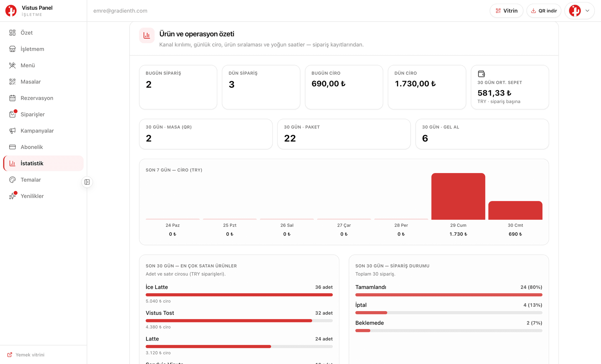Click the QR indir button
The image size is (601, 364).
pyautogui.click(x=544, y=11)
